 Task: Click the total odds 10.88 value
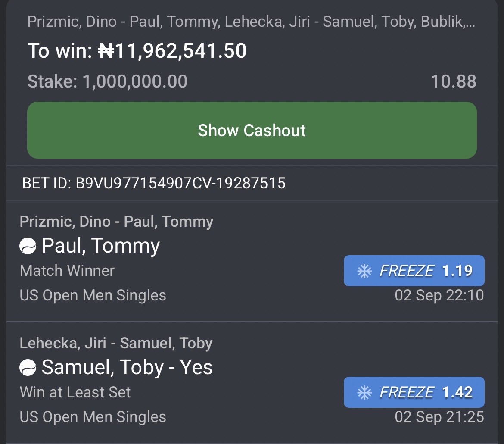click(x=454, y=81)
